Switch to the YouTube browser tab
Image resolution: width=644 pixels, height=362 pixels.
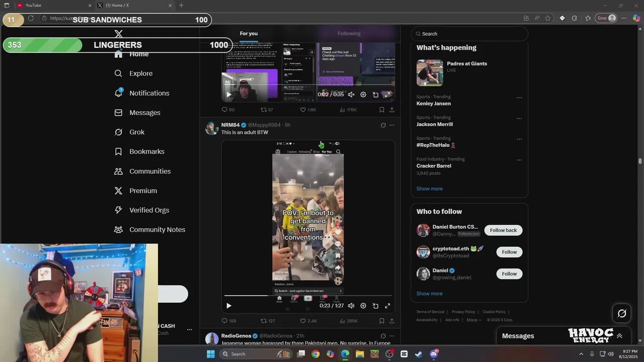coord(54,6)
